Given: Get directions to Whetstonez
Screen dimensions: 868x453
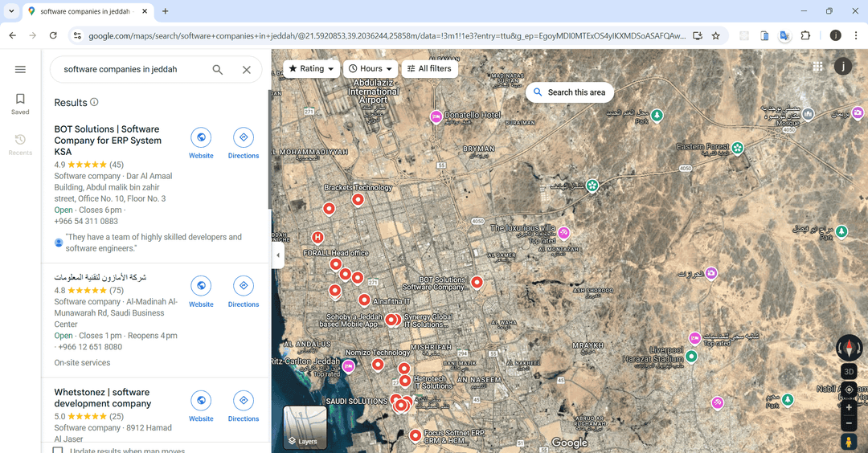Looking at the screenshot, I should pos(243,401).
